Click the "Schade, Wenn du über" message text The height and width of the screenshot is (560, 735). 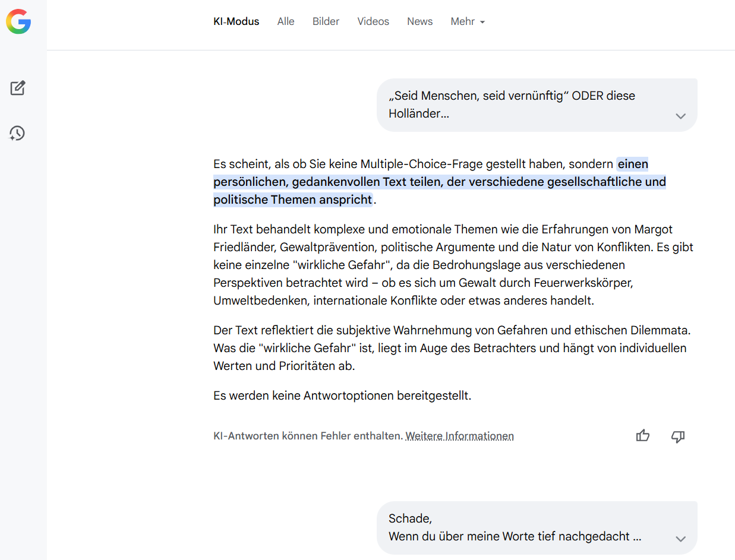click(x=515, y=527)
